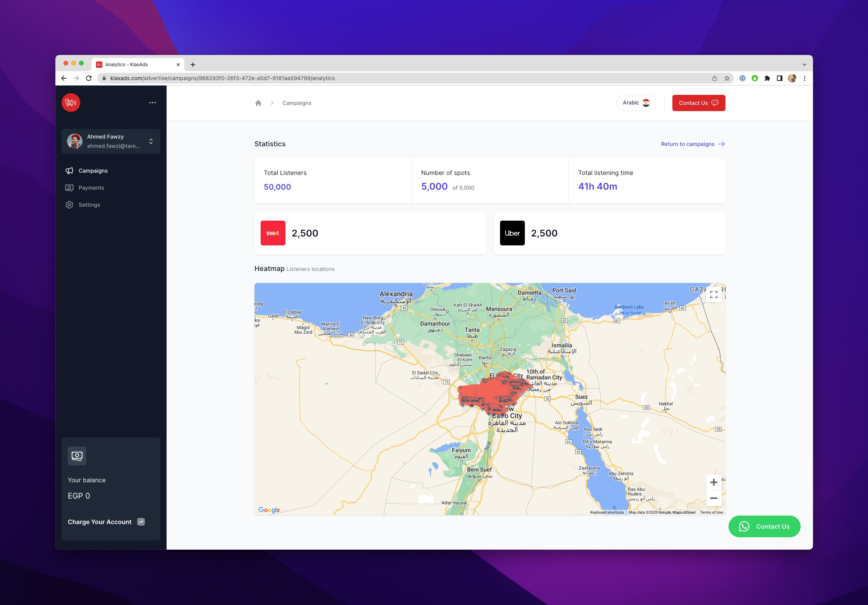Open the tab search dropdown chevron
868x605 pixels.
(x=804, y=65)
